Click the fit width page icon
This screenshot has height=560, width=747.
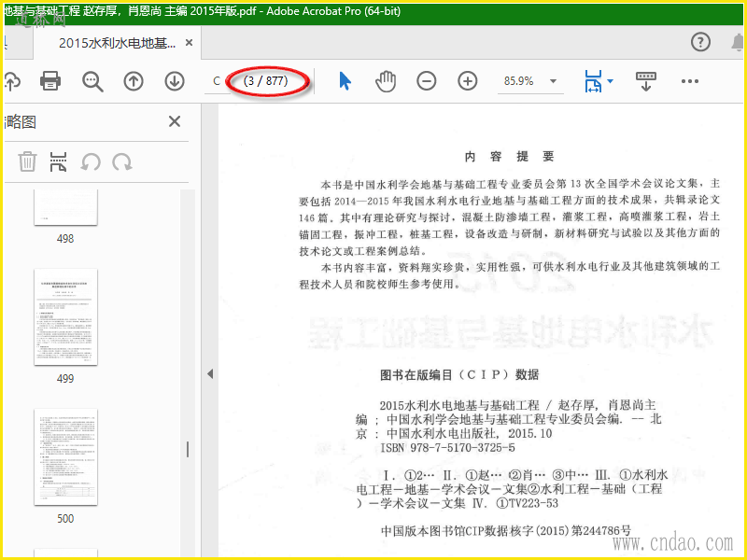click(593, 81)
